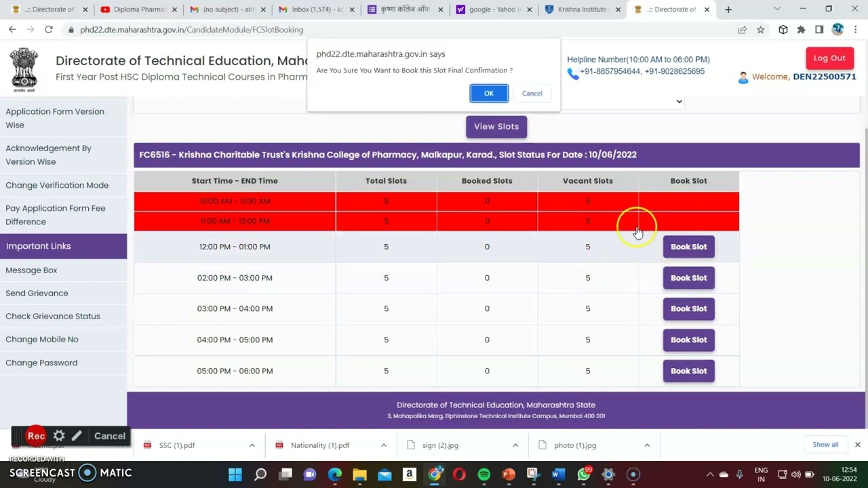The width and height of the screenshot is (868, 488).
Task: Open File Explorer from taskbar
Action: click(359, 474)
